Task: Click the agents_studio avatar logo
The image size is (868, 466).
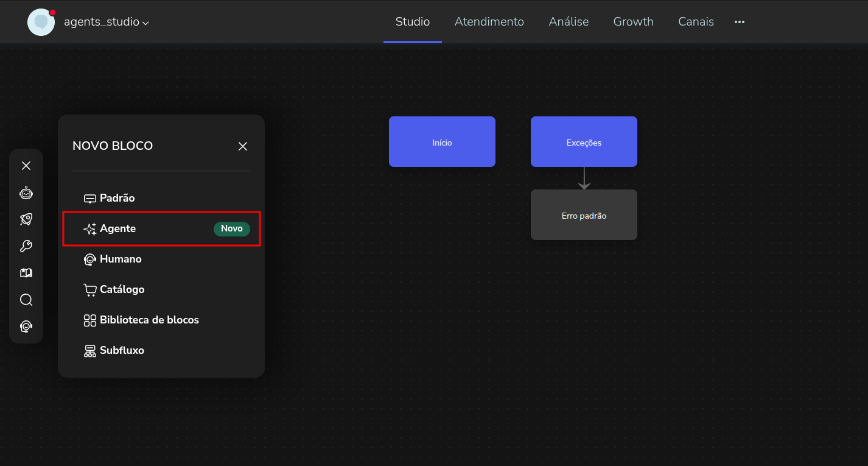Action: pyautogui.click(x=41, y=22)
